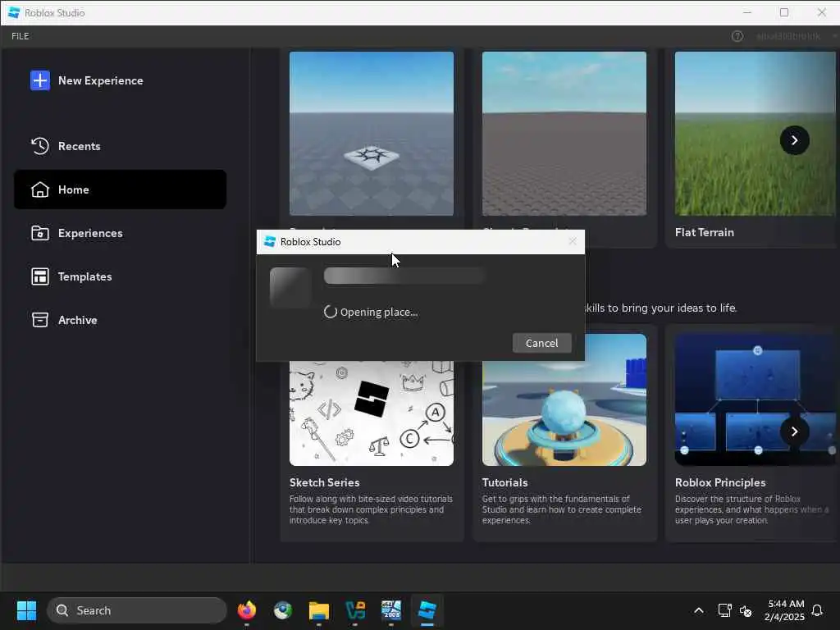This screenshot has width=840, height=630.
Task: Open the Roblox Principles card
Action: pyautogui.click(x=752, y=433)
